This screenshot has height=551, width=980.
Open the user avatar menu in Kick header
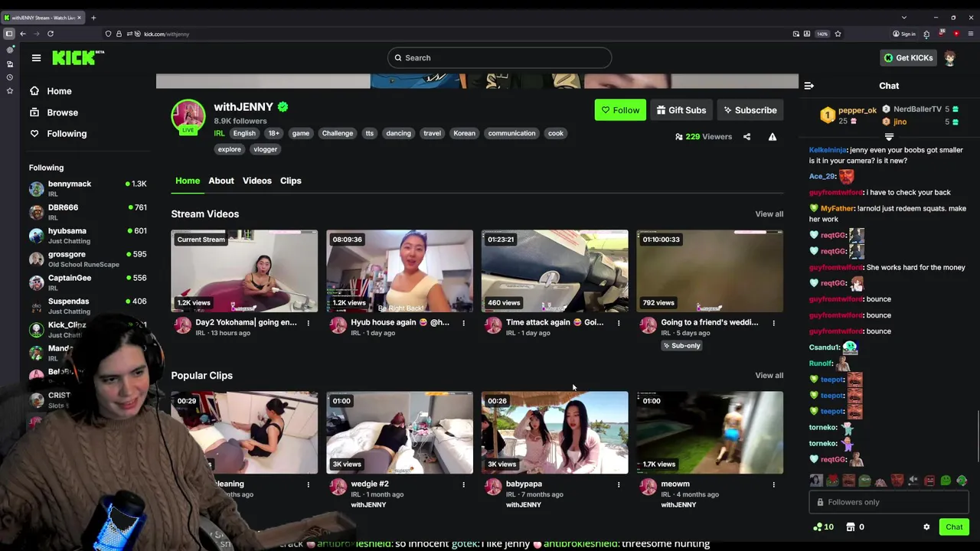click(x=950, y=58)
